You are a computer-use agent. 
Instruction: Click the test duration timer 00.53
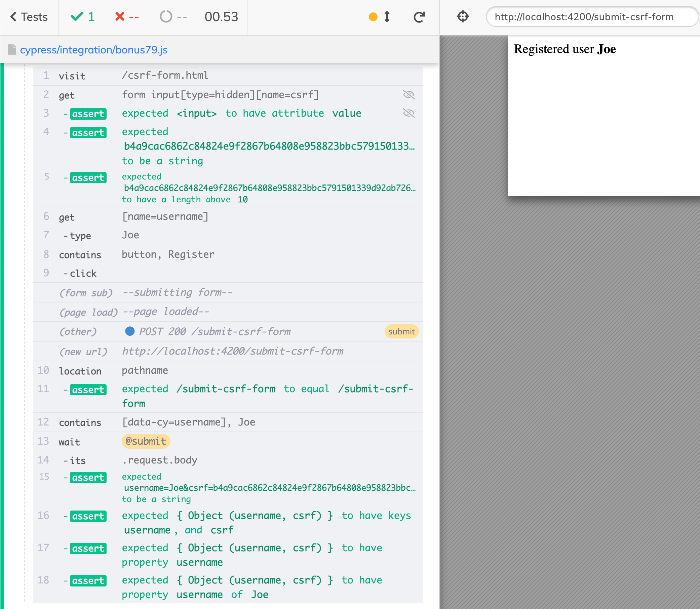221,16
